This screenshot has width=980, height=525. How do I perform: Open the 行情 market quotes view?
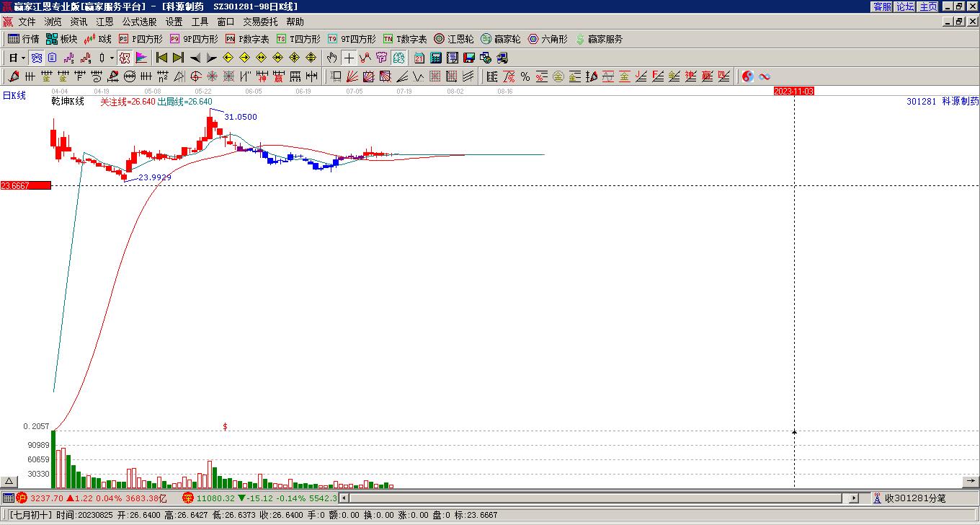coord(24,39)
